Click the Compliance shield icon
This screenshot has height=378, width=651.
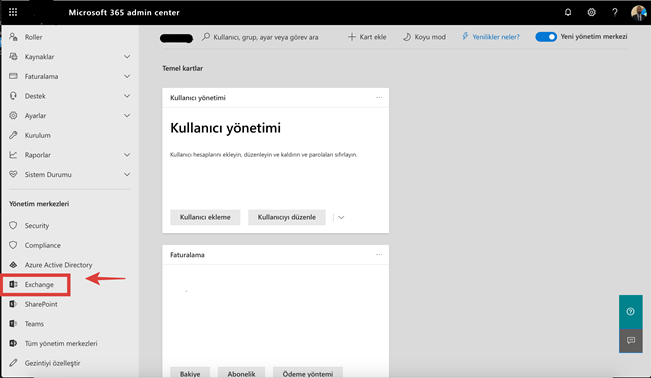click(x=13, y=245)
